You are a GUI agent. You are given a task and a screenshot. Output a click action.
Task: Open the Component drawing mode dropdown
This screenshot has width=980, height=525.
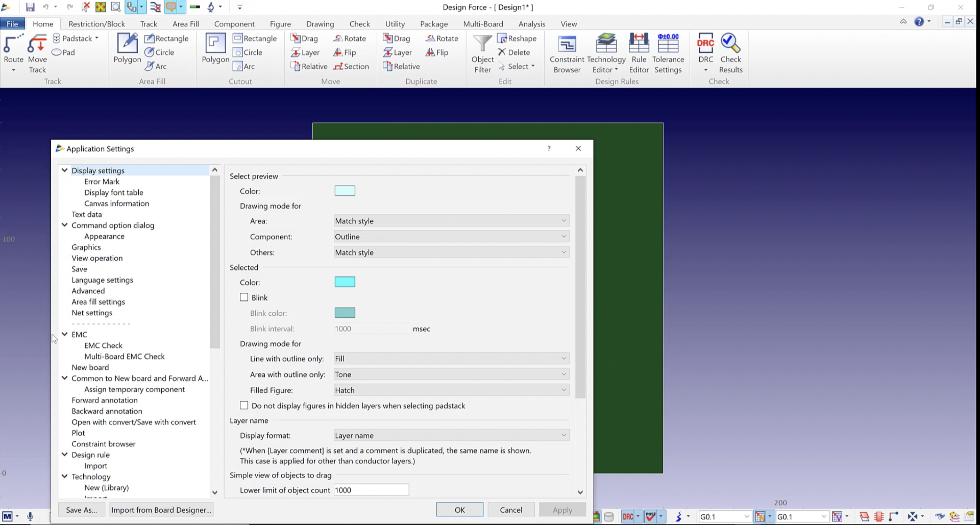tap(451, 237)
